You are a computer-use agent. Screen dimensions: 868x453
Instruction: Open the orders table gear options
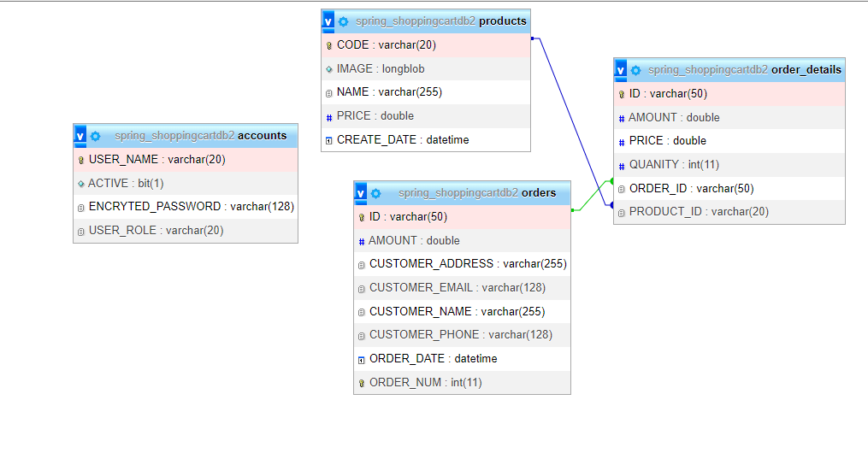pyautogui.click(x=376, y=193)
